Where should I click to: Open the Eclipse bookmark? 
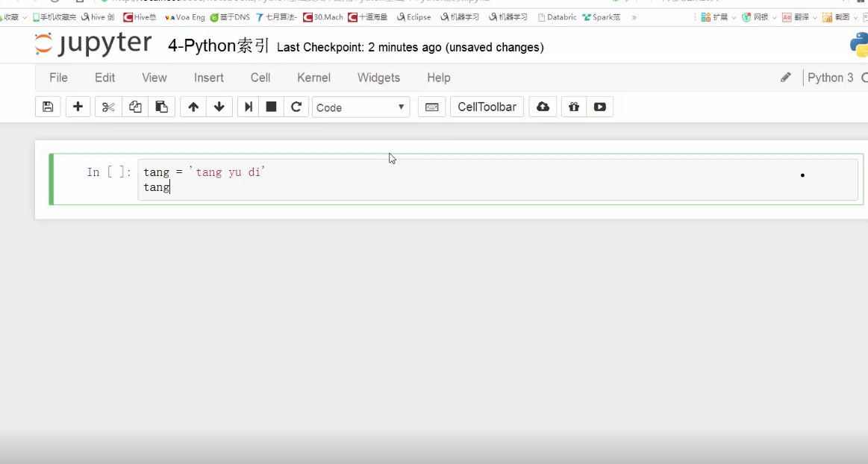tap(414, 17)
